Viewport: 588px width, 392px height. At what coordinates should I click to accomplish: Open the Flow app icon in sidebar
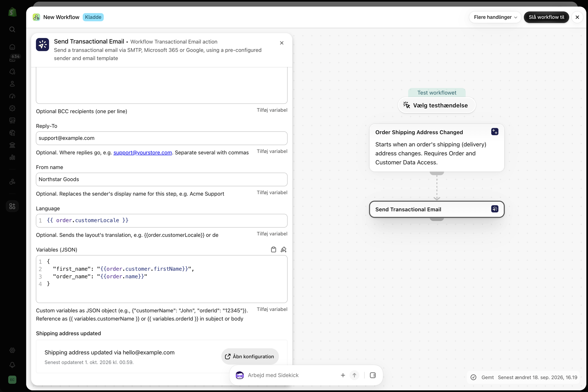12,182
